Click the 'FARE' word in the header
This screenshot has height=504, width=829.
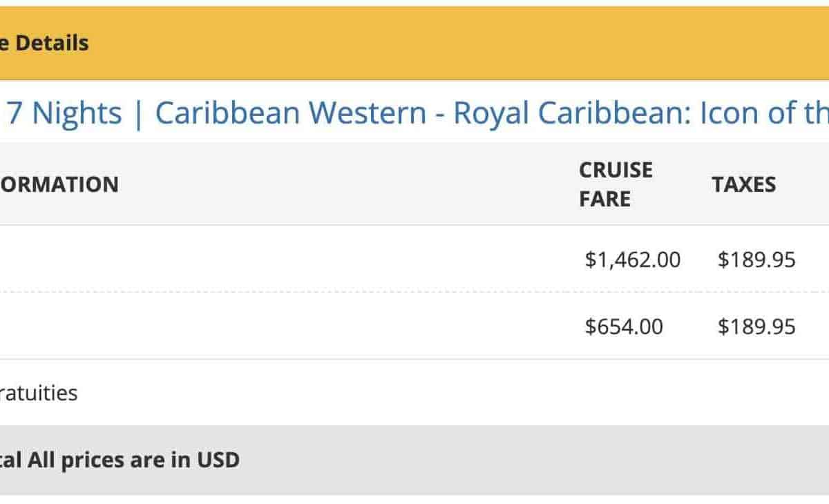604,199
